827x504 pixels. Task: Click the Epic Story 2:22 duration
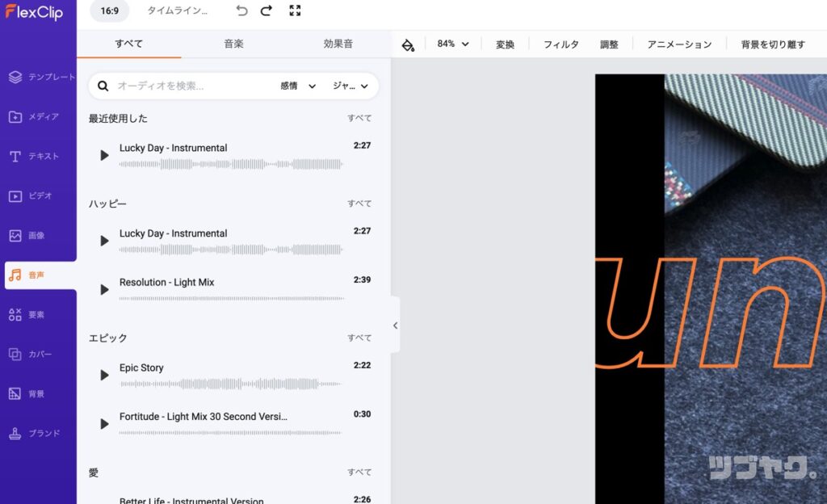362,365
